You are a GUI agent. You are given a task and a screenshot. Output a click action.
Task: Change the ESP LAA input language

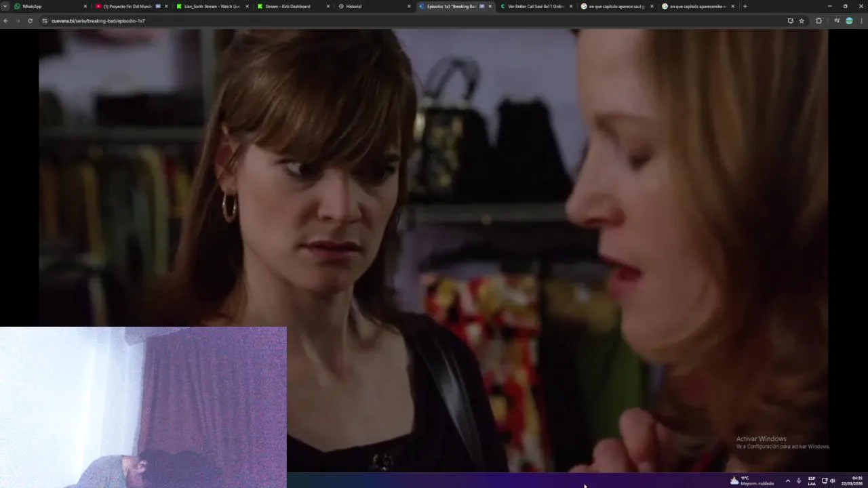pos(812,481)
